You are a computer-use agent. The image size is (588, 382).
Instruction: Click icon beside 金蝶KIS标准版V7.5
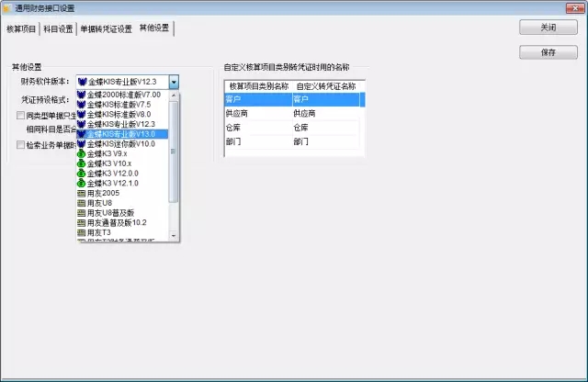coord(82,105)
